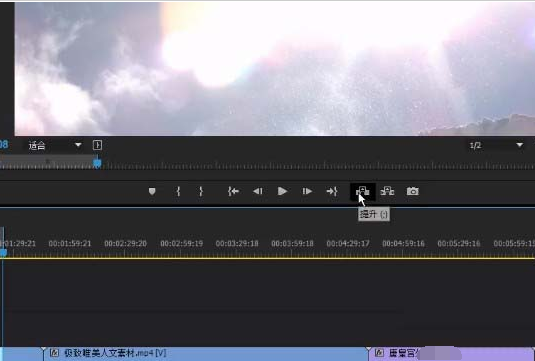
Task: Click fx badge on the purple clip
Action: tap(379, 353)
